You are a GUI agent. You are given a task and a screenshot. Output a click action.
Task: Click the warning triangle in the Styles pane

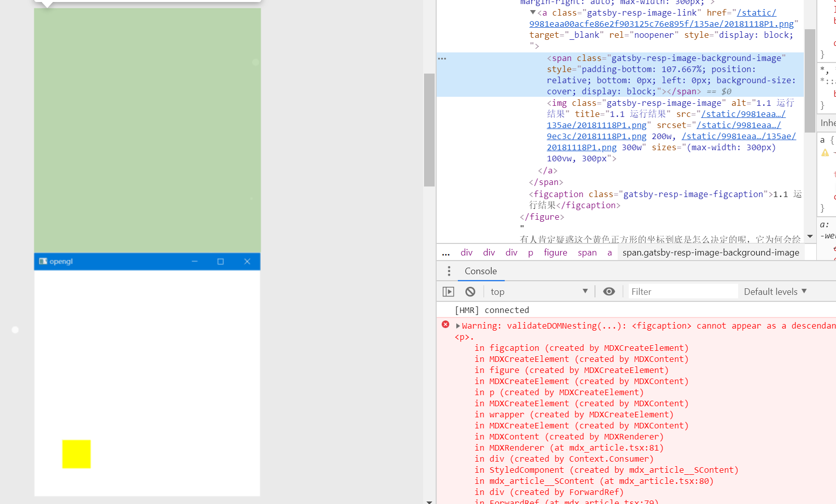tap(825, 152)
